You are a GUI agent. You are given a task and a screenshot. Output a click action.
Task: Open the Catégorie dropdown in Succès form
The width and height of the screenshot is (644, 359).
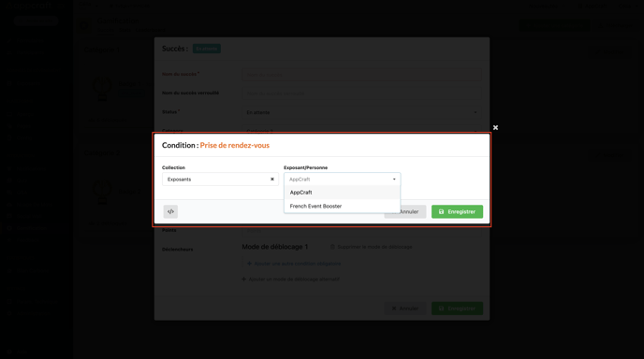[x=361, y=131]
